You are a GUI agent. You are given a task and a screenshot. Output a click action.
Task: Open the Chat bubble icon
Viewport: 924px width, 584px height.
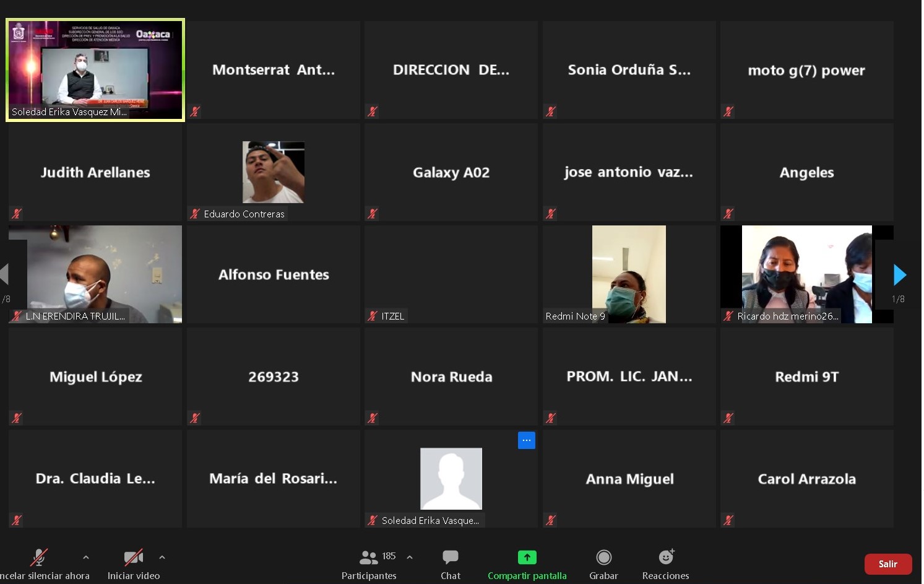tap(450, 557)
